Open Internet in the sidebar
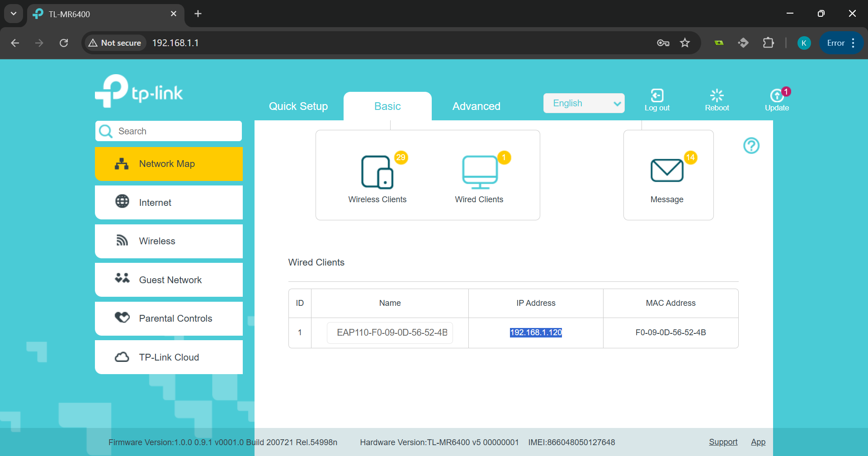868x456 pixels. (x=169, y=202)
